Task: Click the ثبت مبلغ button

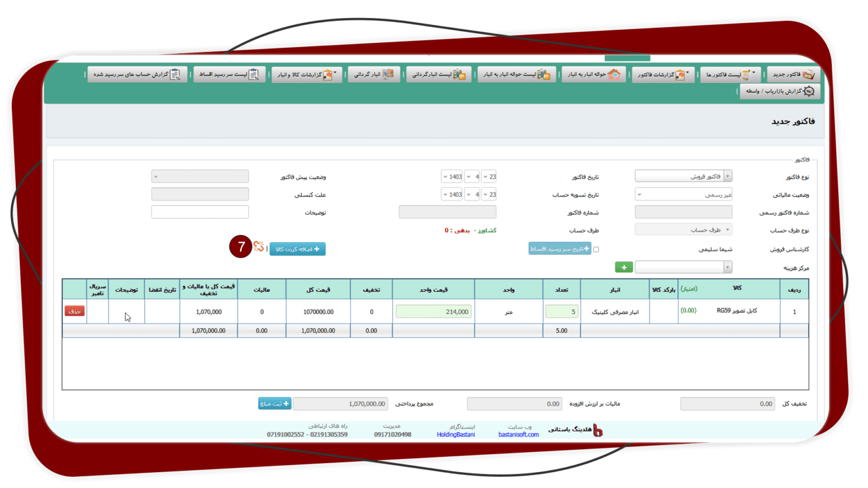Action: pyautogui.click(x=275, y=403)
